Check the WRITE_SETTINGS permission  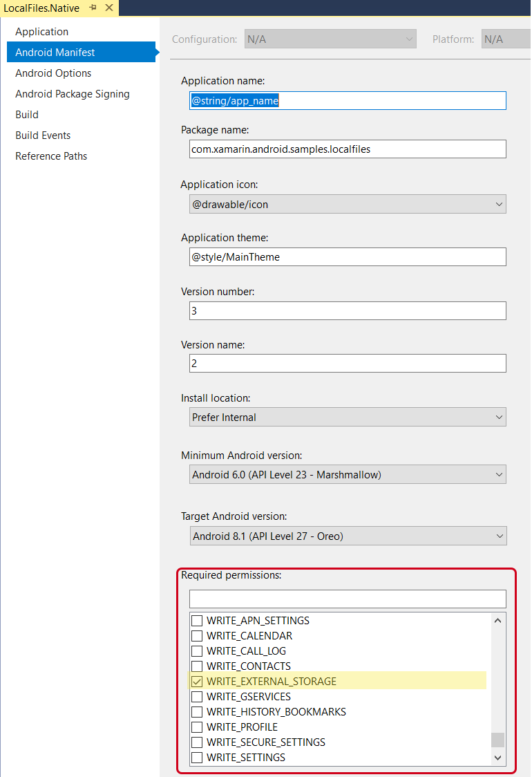198,757
